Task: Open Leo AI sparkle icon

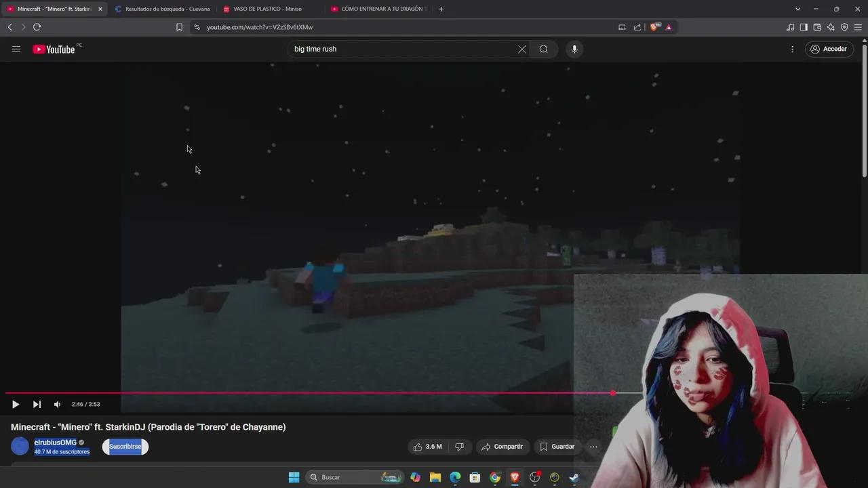Action: tap(831, 27)
